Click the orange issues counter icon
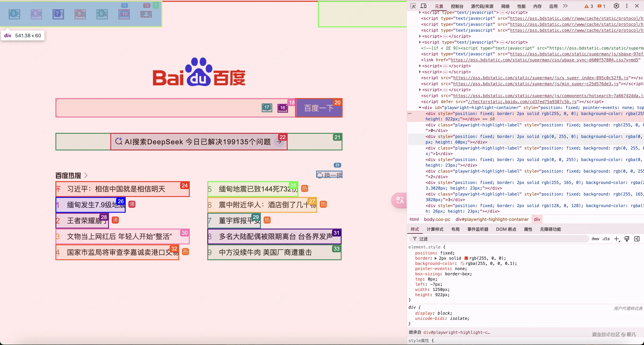The image size is (644, 345). coord(599,6)
